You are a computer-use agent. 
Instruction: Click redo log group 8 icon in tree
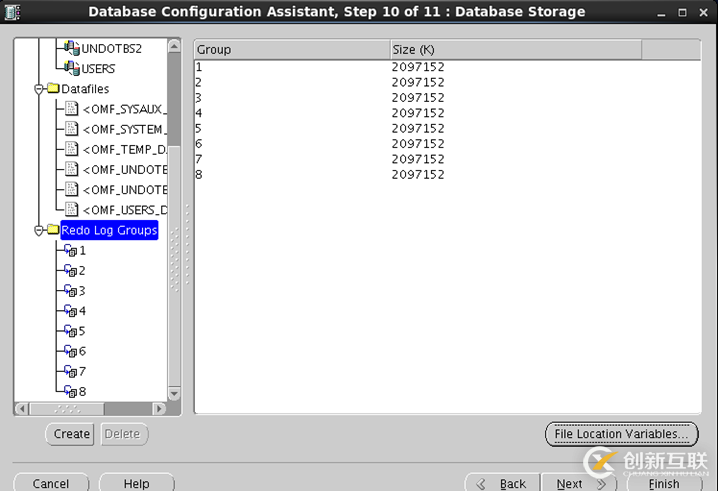coord(71,391)
